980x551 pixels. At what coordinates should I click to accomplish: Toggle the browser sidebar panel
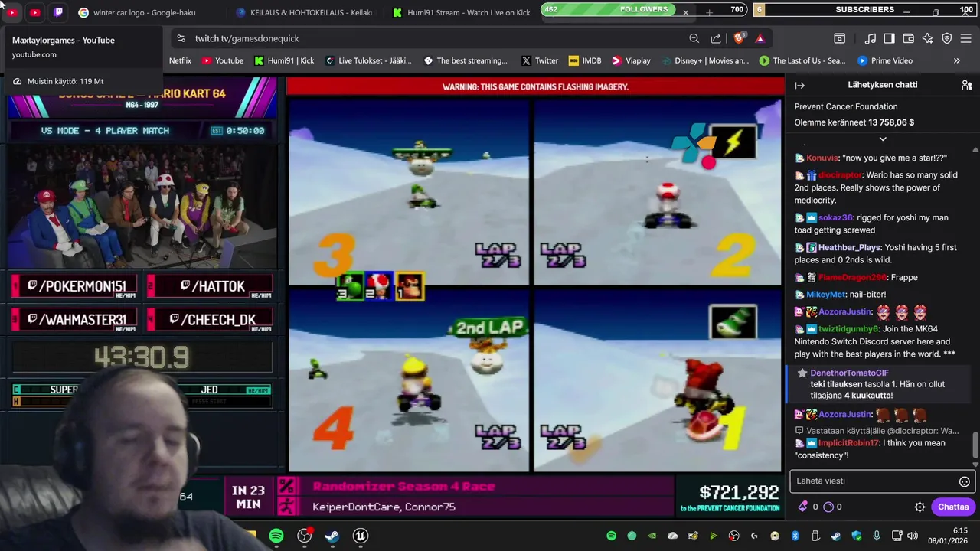[889, 38]
